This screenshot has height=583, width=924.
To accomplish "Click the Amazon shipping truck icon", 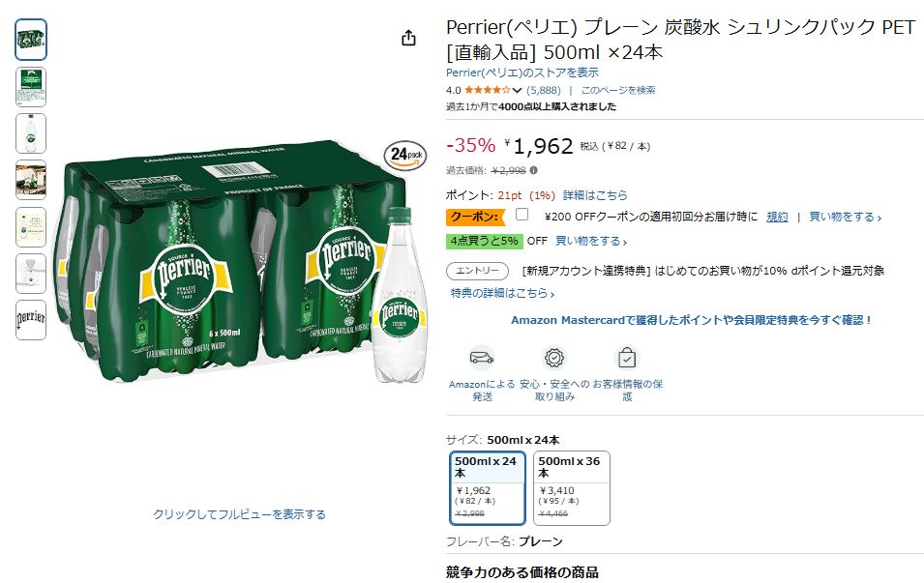I will coord(482,358).
